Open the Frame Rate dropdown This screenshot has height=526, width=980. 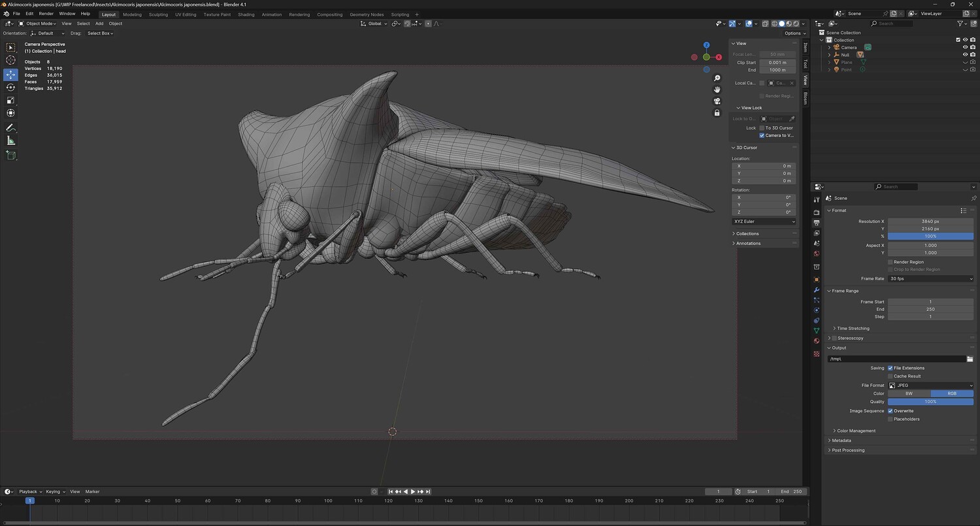click(930, 278)
